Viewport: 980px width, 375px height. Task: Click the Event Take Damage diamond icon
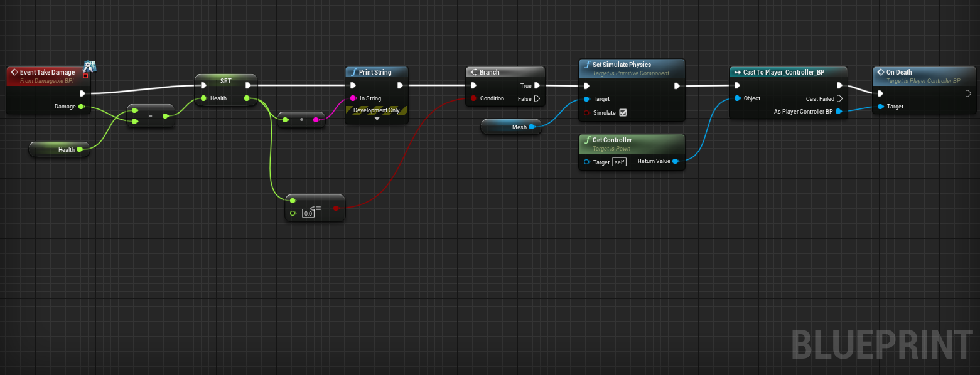click(14, 72)
